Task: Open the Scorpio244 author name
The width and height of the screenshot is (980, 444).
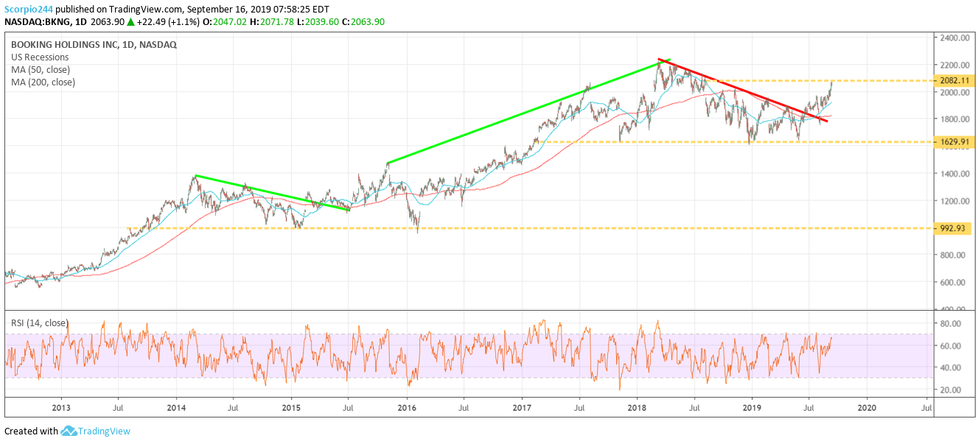Action: pyautogui.click(x=30, y=8)
